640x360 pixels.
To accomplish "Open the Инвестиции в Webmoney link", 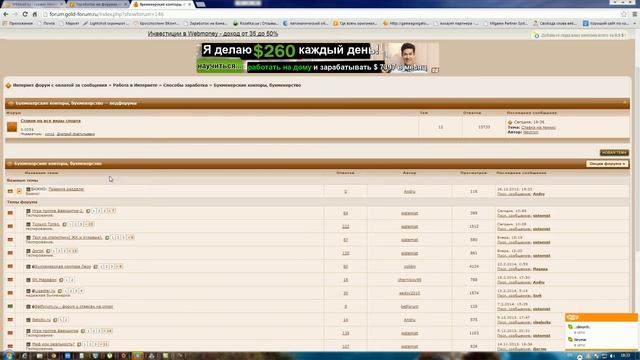I will [x=213, y=34].
